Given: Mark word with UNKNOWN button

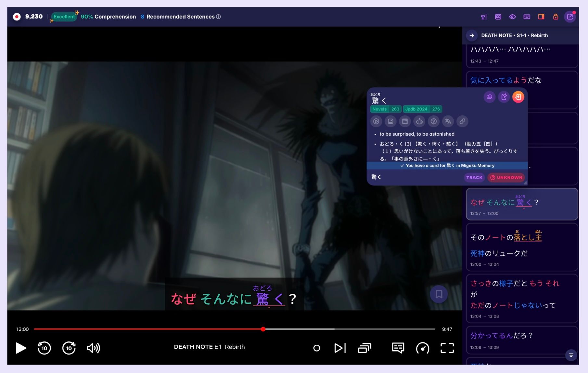Looking at the screenshot, I should 506,177.
